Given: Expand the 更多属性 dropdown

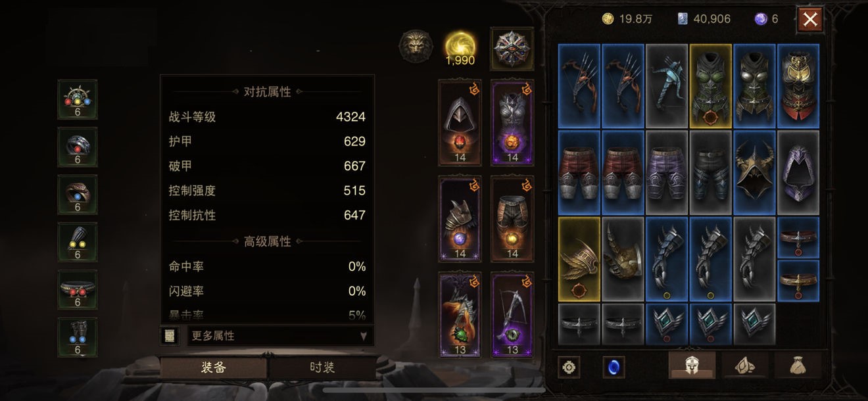Looking at the screenshot, I should tap(280, 336).
